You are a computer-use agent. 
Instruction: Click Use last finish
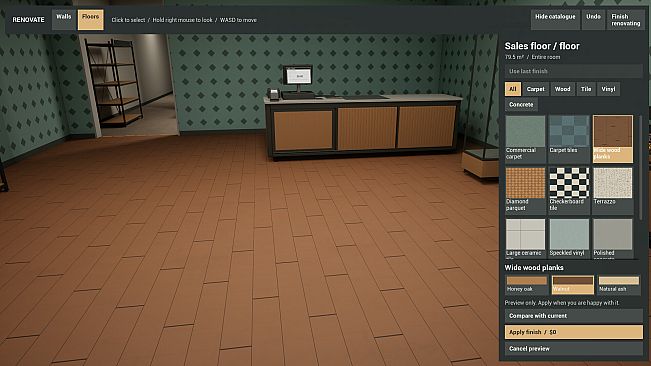[x=573, y=71]
